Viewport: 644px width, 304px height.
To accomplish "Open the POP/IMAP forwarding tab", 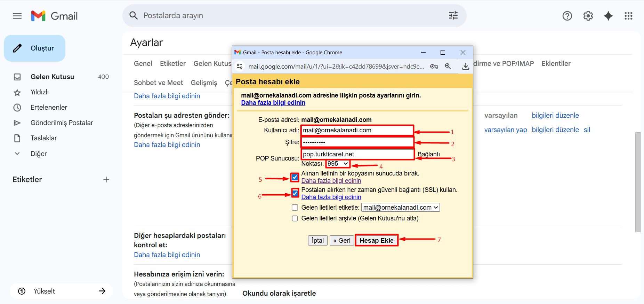I will click(x=504, y=63).
